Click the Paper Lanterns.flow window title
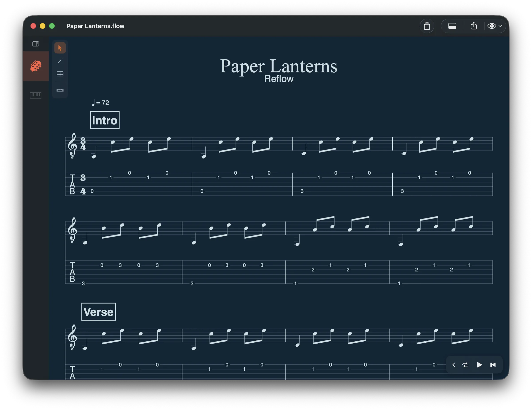532x410 pixels. [95, 26]
